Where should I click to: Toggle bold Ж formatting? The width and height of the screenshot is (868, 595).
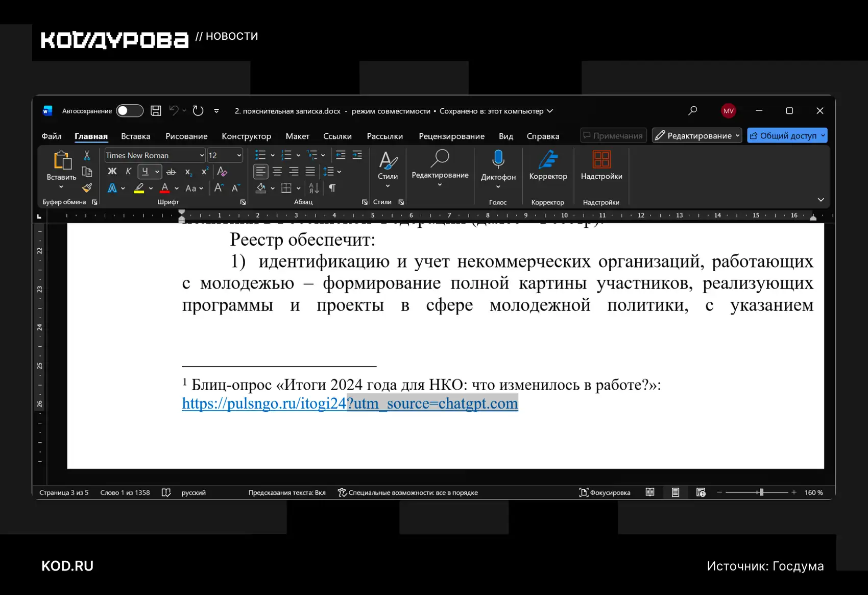pos(112,172)
